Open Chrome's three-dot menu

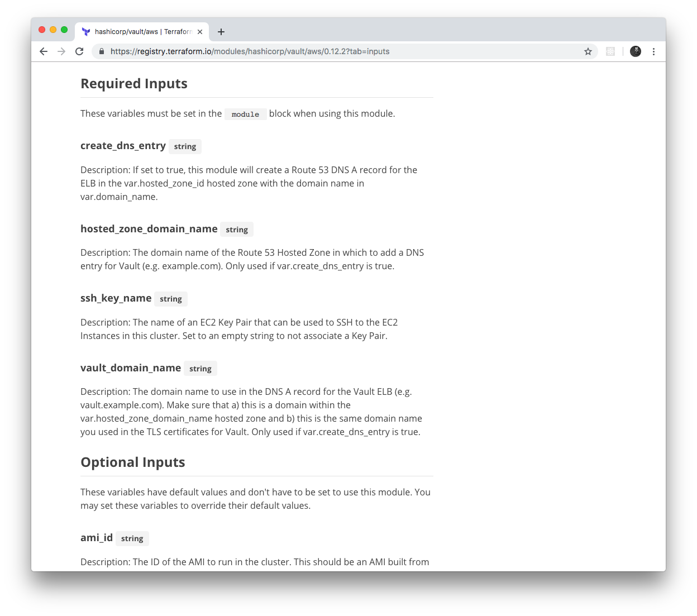(x=653, y=51)
